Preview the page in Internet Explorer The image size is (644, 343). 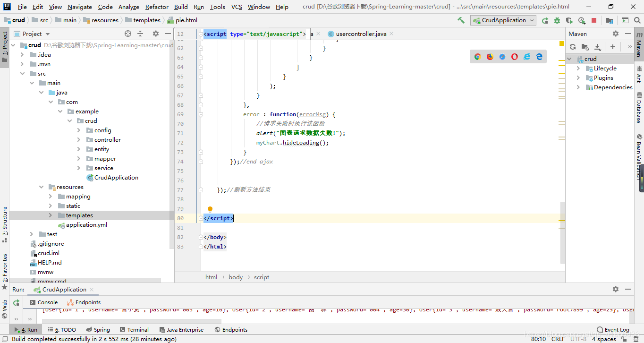click(x=527, y=57)
